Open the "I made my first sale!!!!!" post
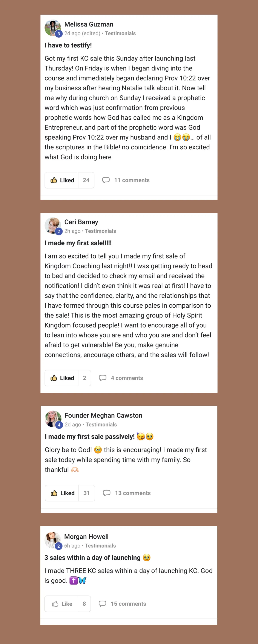This screenshot has width=258, height=644. pos(78,243)
